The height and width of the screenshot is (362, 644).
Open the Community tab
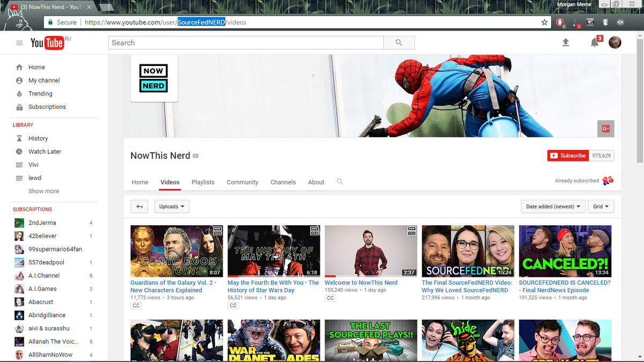click(x=243, y=182)
